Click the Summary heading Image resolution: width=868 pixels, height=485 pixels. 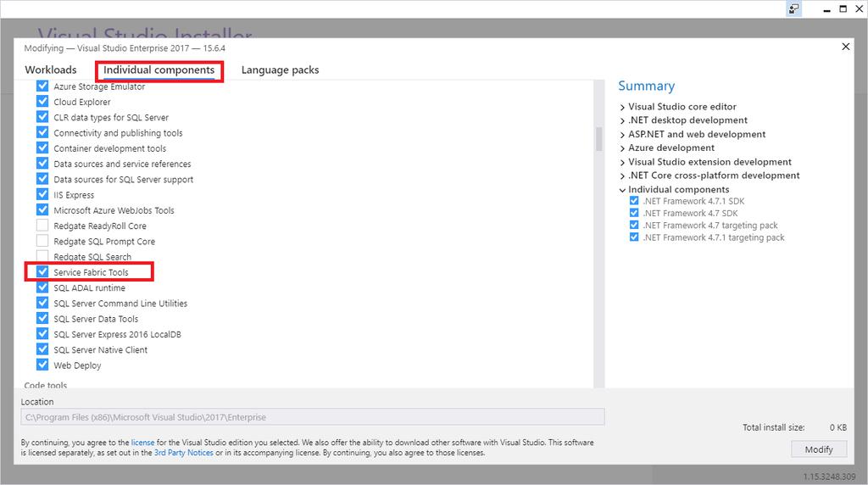(x=646, y=86)
